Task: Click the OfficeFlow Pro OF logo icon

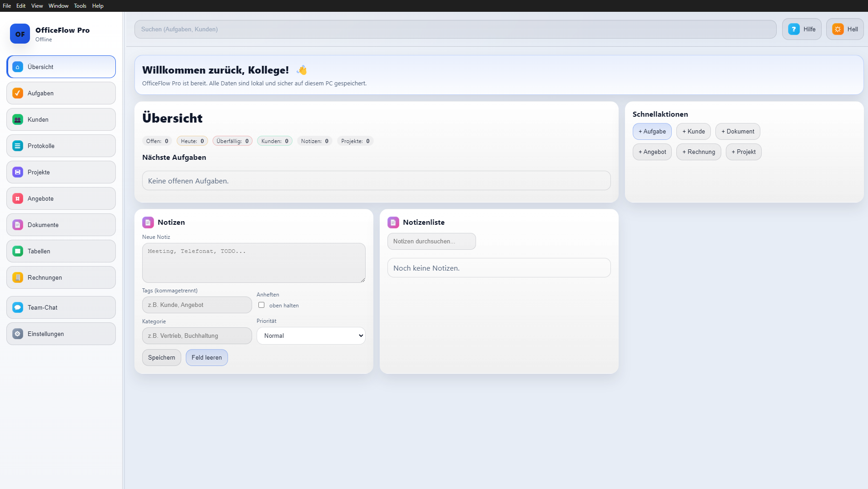Action: point(20,34)
